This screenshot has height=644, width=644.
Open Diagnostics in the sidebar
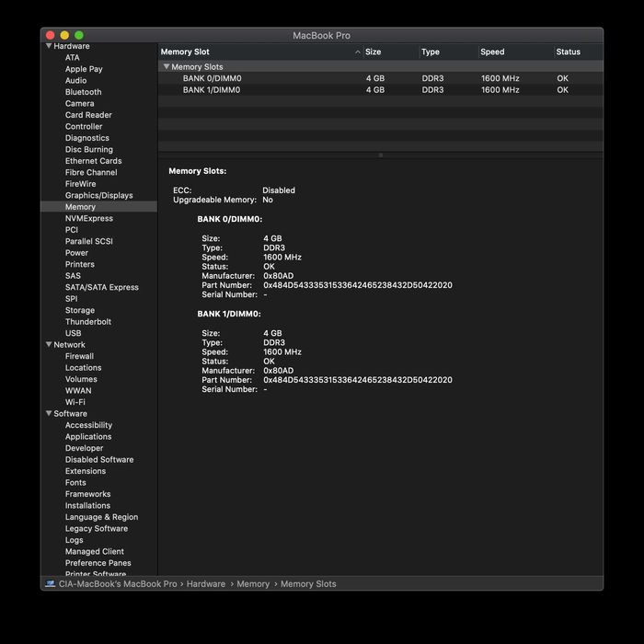pos(87,138)
